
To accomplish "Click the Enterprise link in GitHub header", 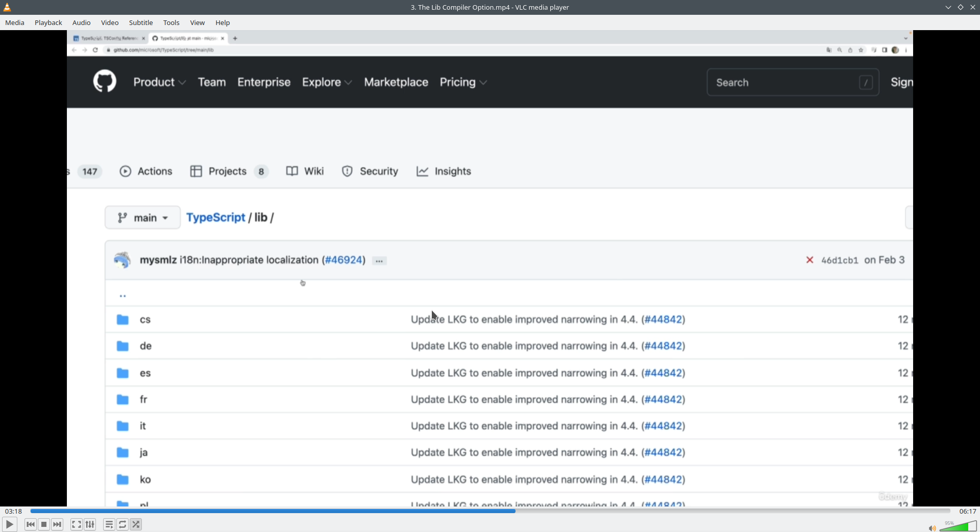I will [x=264, y=82].
